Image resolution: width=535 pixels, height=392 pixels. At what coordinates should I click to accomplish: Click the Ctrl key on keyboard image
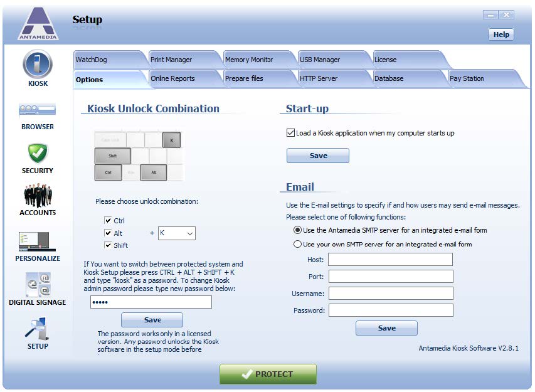point(108,172)
